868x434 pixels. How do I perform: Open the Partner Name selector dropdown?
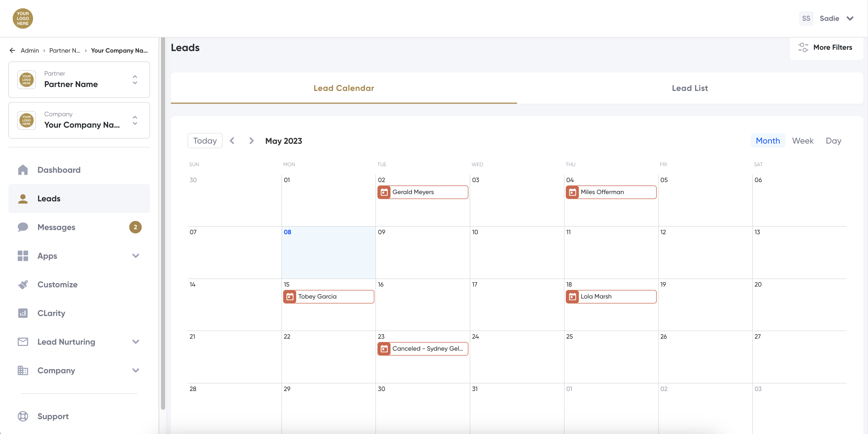(135, 80)
